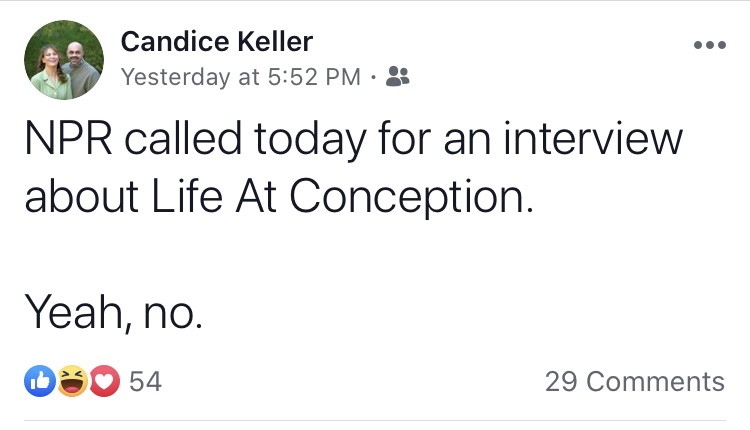
Task: Open the three-dot post options menu
Action: (x=709, y=46)
